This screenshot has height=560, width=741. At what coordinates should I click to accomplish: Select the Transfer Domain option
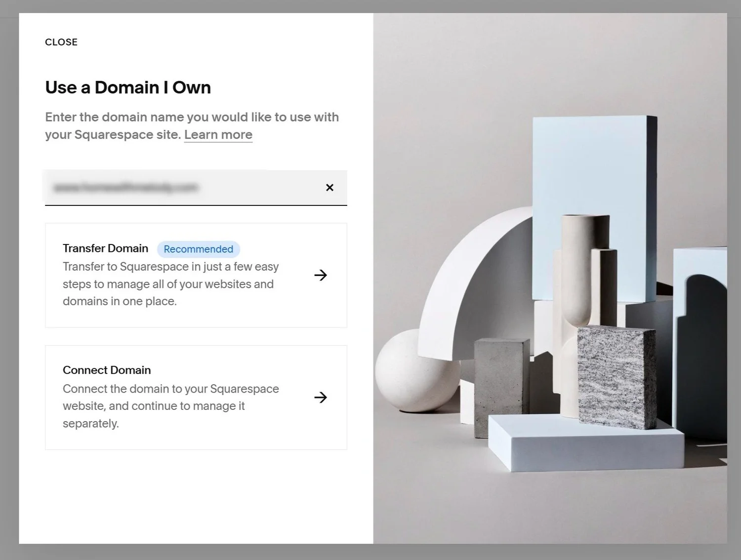click(x=196, y=275)
